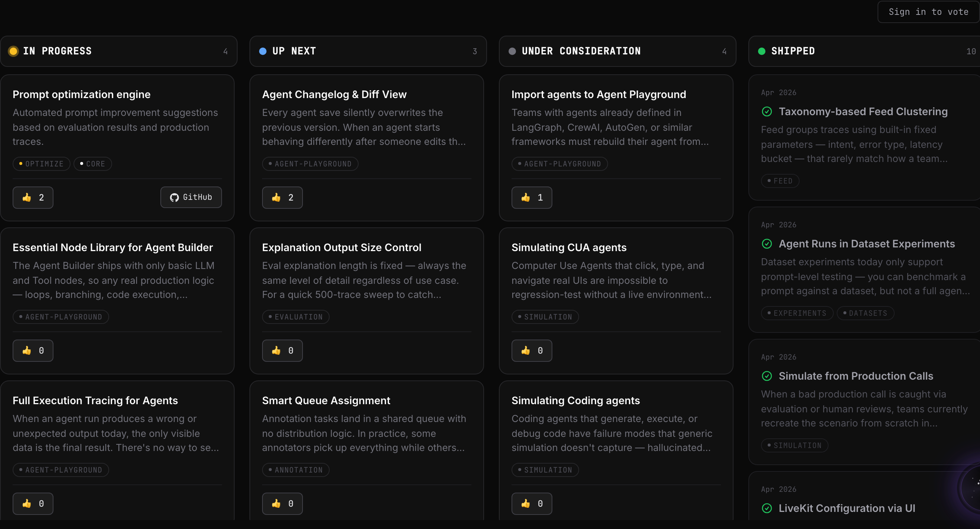Upvote Import agents to Agent Playground
Image resolution: width=980 pixels, height=529 pixels.
[x=532, y=197]
